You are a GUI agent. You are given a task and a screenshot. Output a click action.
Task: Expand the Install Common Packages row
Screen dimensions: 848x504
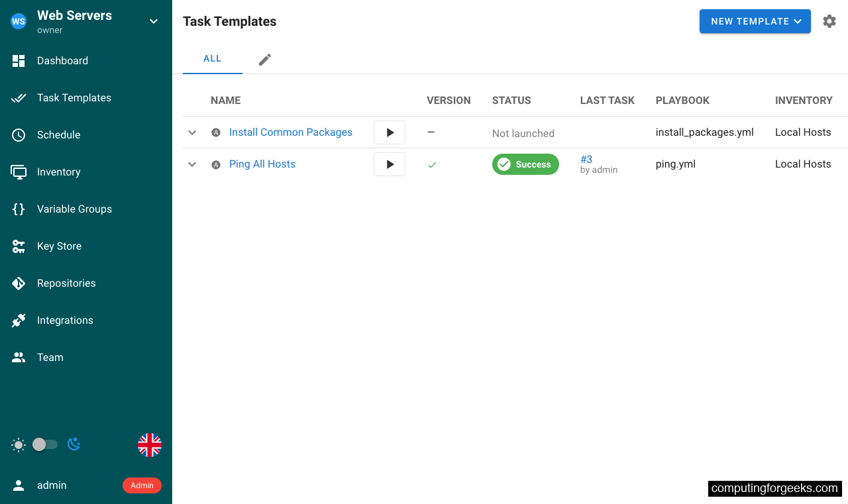[x=192, y=132]
